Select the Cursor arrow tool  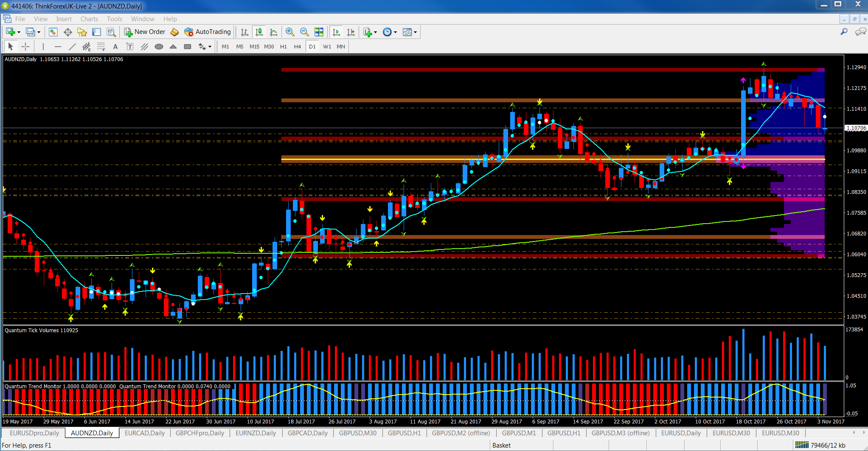[11, 47]
